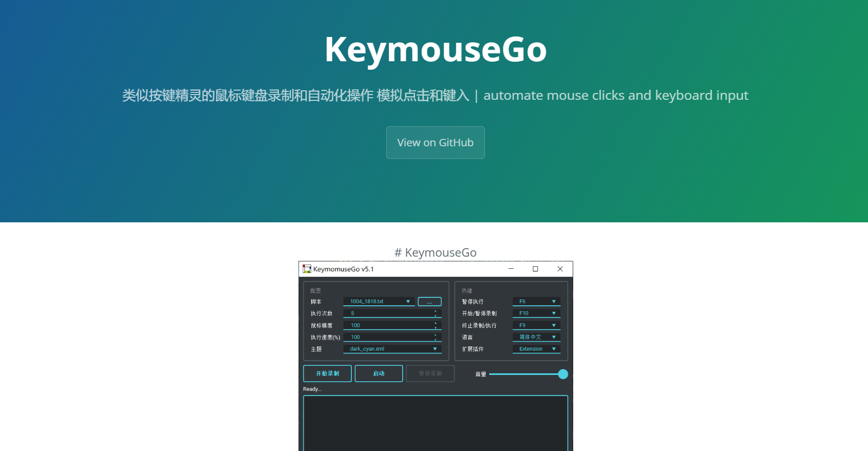The image size is (868, 451).
Task: Open the script dropdown showing 1004_1818.txt
Action: tap(379, 302)
